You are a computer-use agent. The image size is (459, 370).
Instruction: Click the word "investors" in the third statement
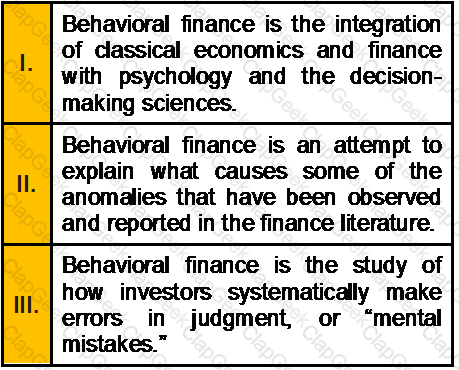(x=166, y=292)
